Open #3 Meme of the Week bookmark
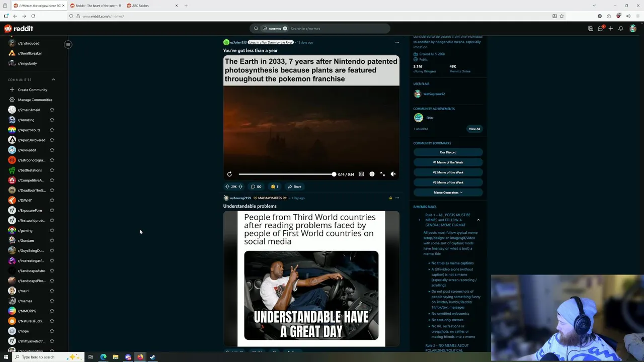The image size is (644, 362). click(448, 183)
